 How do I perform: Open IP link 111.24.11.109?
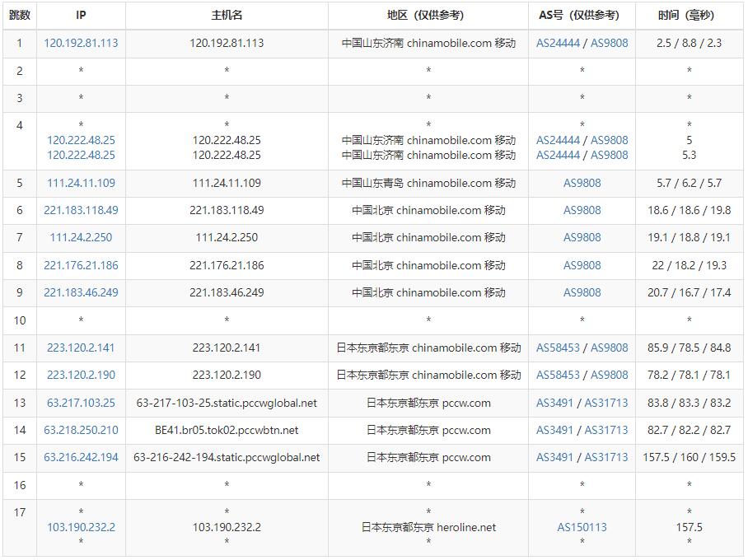tap(81, 183)
